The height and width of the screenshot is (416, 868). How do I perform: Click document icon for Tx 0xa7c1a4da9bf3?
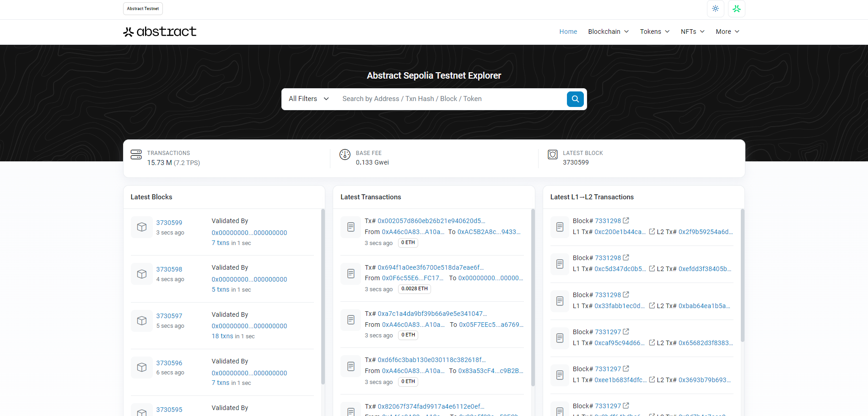coord(351,320)
